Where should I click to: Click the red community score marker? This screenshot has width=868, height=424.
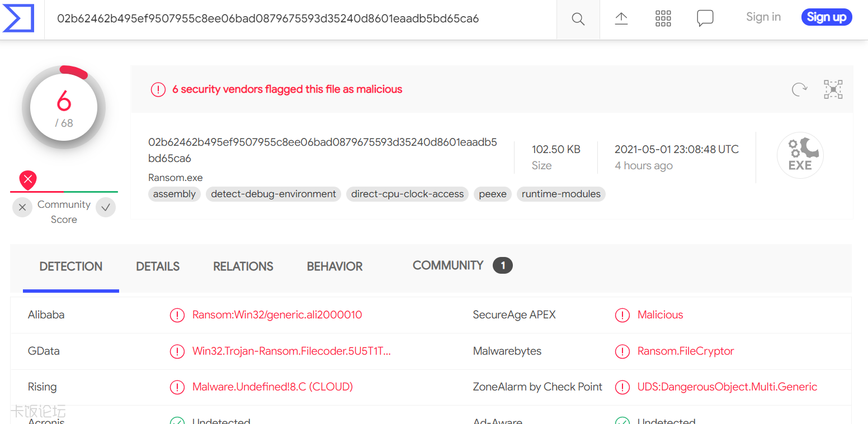pyautogui.click(x=28, y=180)
